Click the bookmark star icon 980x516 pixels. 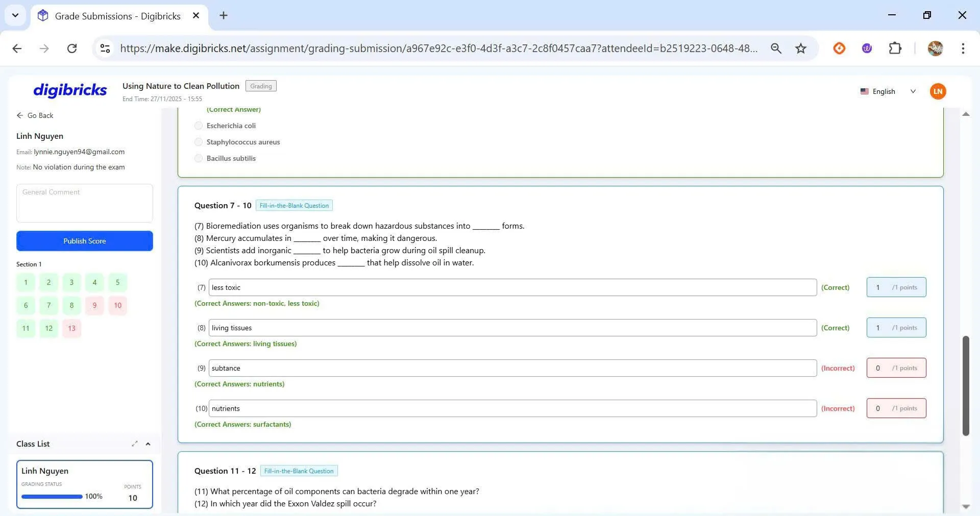pyautogui.click(x=800, y=48)
